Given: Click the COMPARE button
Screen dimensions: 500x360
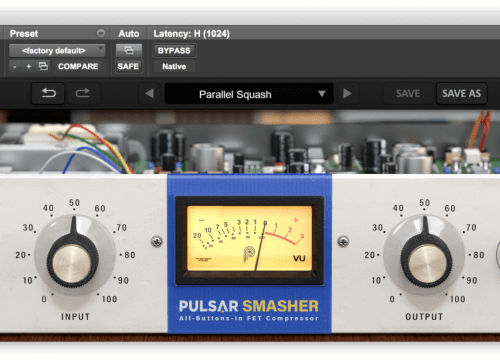Looking at the screenshot, I should tap(78, 66).
